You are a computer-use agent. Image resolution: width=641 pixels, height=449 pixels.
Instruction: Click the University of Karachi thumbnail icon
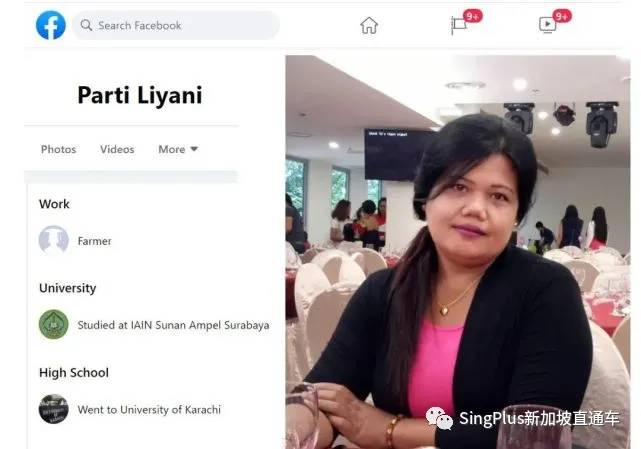pyautogui.click(x=54, y=409)
